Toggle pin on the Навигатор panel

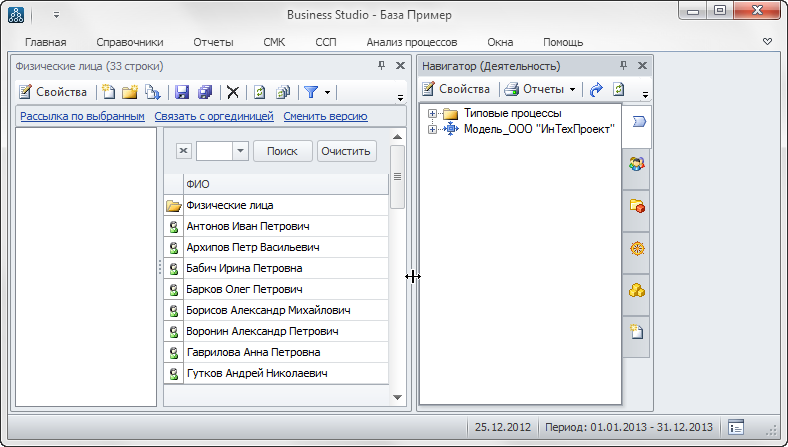click(x=626, y=66)
